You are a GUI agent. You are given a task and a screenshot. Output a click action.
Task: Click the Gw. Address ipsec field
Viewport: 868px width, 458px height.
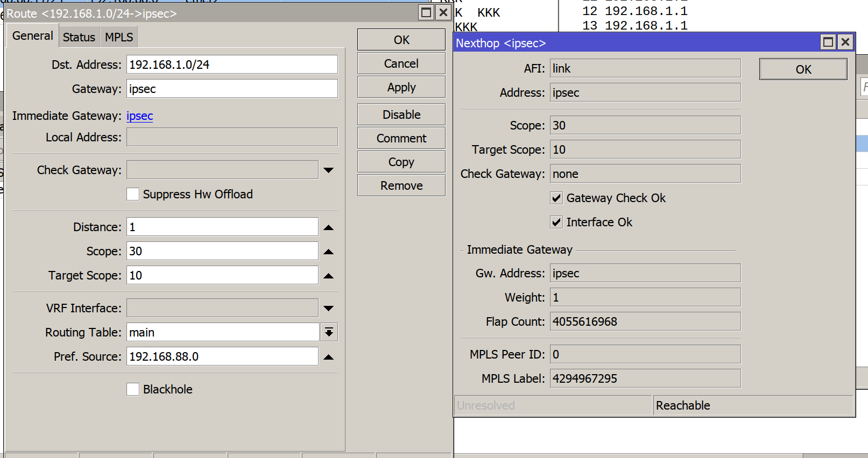coord(645,273)
